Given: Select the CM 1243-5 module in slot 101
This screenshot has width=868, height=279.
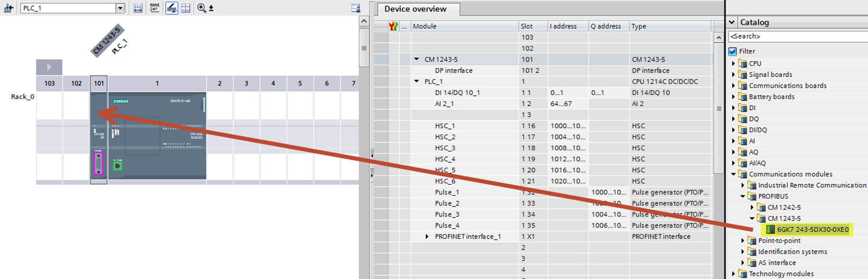Looking at the screenshot, I should (x=99, y=136).
